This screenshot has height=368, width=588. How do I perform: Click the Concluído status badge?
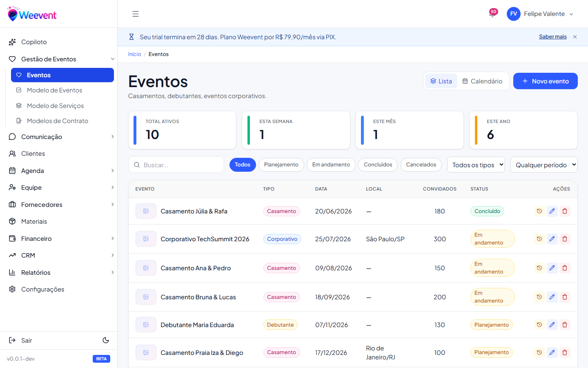[x=487, y=211]
